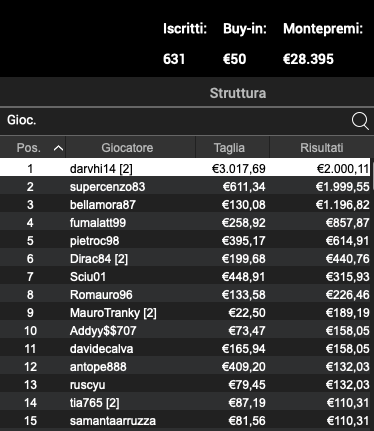Pick Romauro96 from the ranking
The width and height of the screenshot is (374, 431).
185,295
